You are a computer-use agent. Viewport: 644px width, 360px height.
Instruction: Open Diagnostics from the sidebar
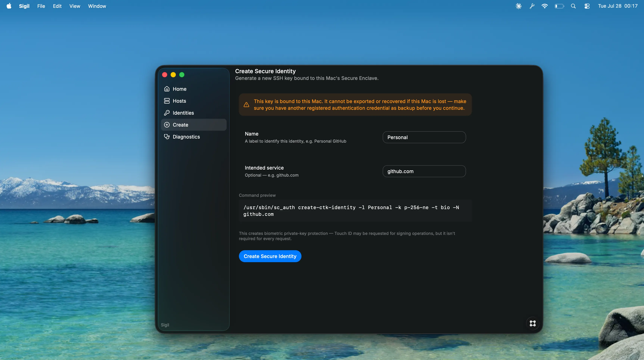pos(194,137)
